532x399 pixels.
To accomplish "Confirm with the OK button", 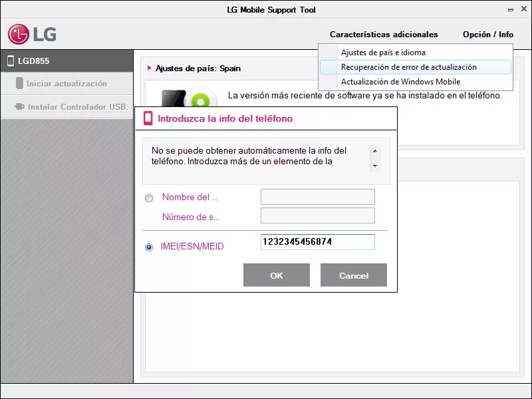I will point(277,275).
